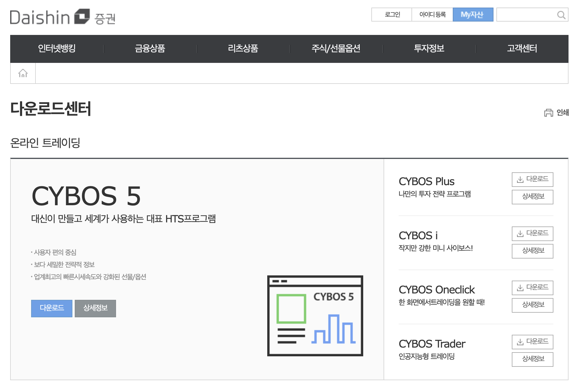Click the 아이디 등록 button
Image resolution: width=588 pixels, height=386 pixels.
point(432,15)
